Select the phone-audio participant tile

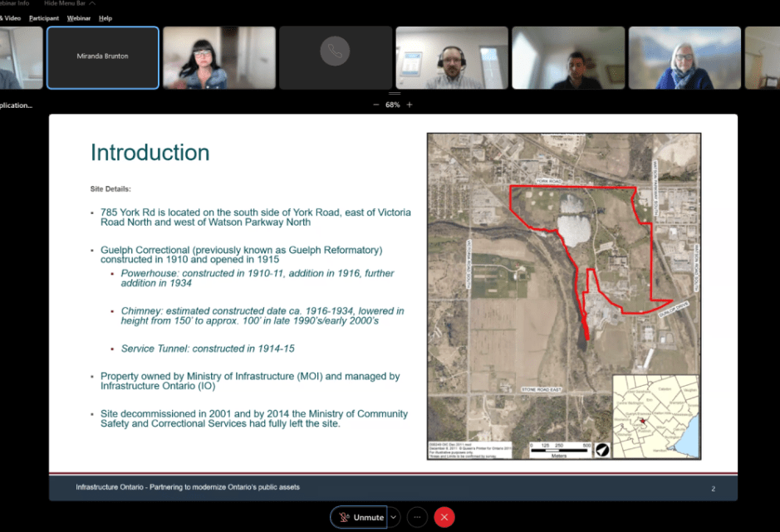(x=336, y=57)
